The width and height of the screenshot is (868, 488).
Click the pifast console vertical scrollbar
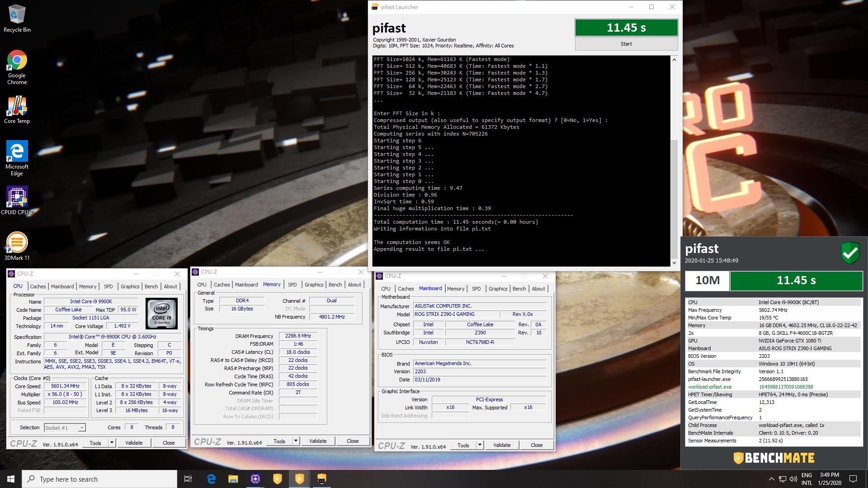pyautogui.click(x=674, y=199)
